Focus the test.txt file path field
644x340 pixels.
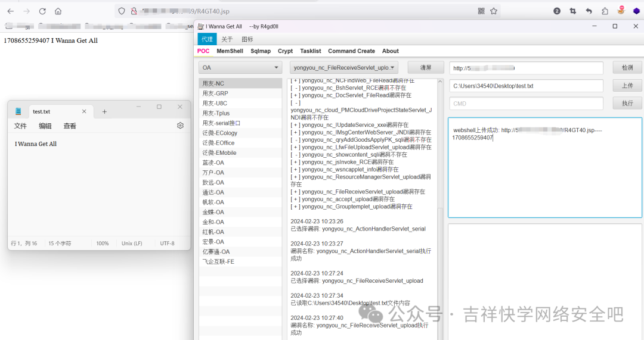tap(526, 86)
